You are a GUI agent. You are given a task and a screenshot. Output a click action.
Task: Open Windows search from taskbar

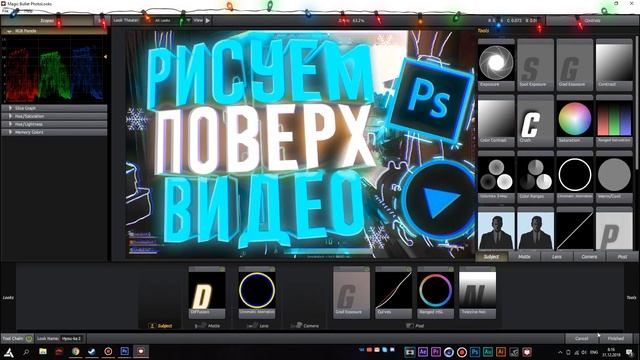coord(26,352)
